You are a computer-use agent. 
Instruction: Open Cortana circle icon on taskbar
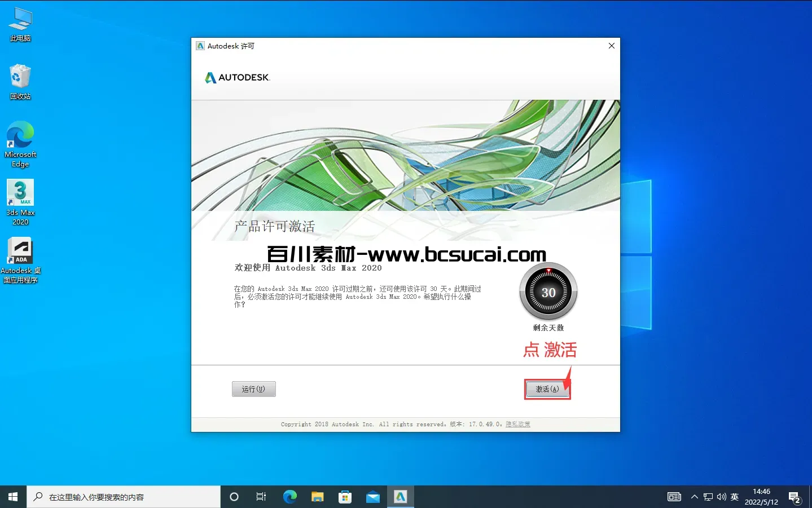pyautogui.click(x=234, y=497)
